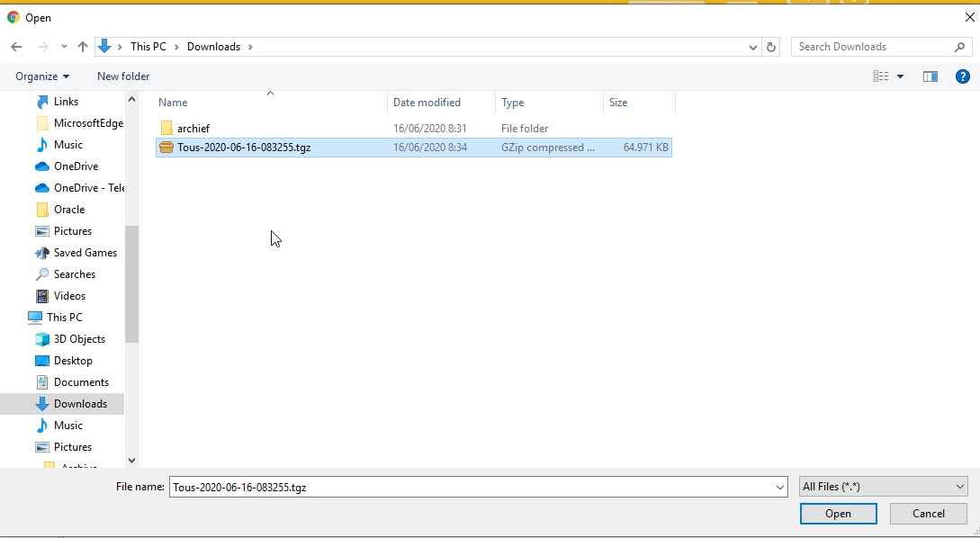Viewport: 980px width, 538px height.
Task: Click into the File name text field
Action: coord(472,488)
